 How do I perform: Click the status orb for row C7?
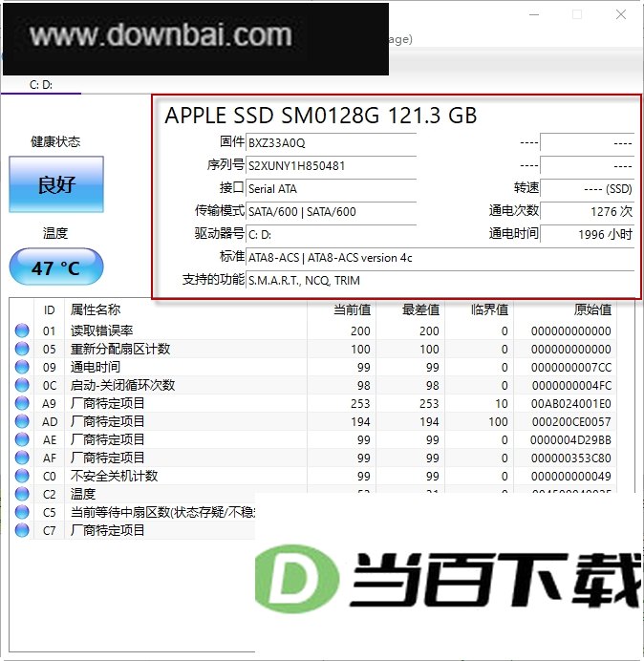coord(22,530)
